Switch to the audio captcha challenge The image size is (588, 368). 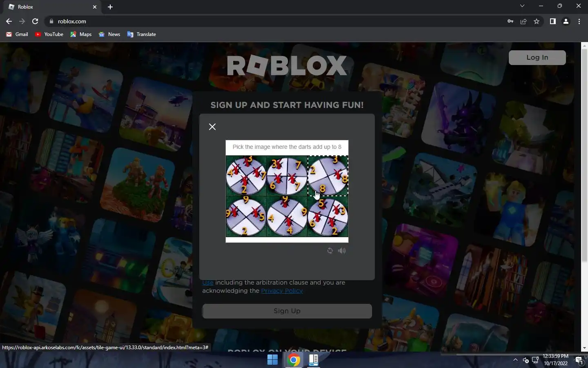click(x=342, y=251)
